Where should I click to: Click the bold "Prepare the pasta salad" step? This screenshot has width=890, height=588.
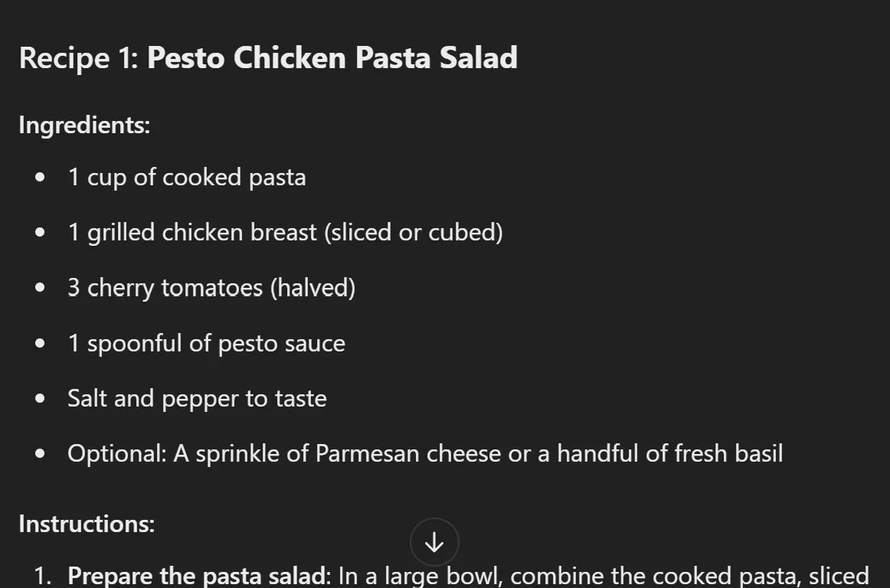click(x=198, y=576)
